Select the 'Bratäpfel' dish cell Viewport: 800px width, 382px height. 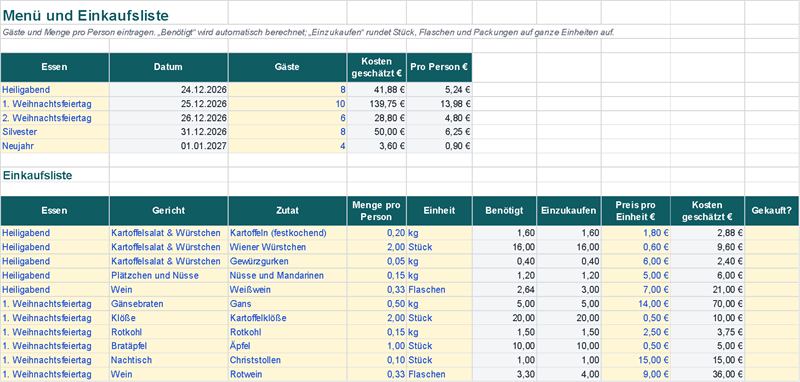[x=168, y=346]
